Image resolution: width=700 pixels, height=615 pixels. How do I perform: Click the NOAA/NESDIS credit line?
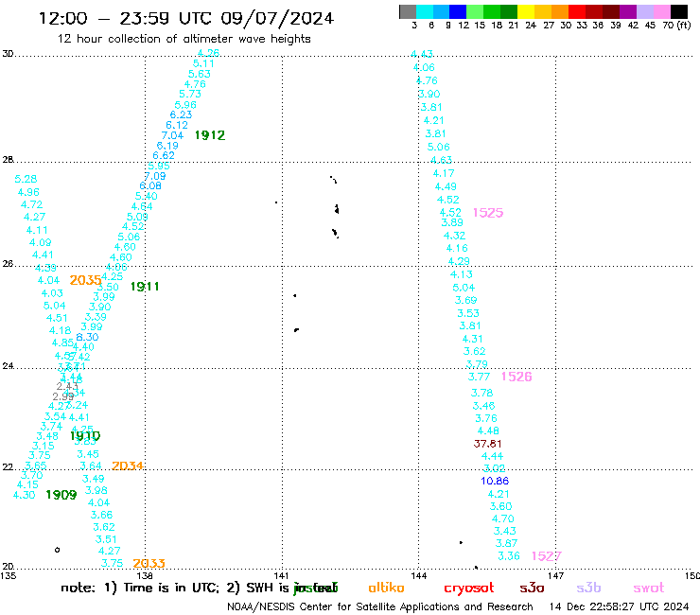click(x=380, y=606)
